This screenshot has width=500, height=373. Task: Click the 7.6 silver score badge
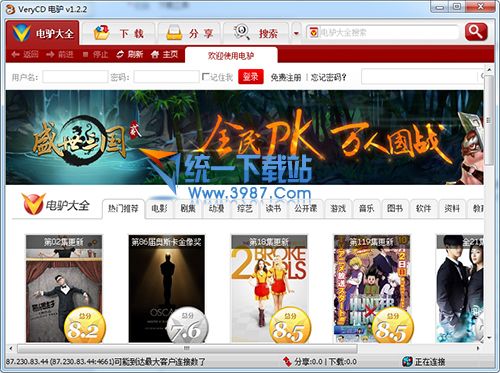187,325
